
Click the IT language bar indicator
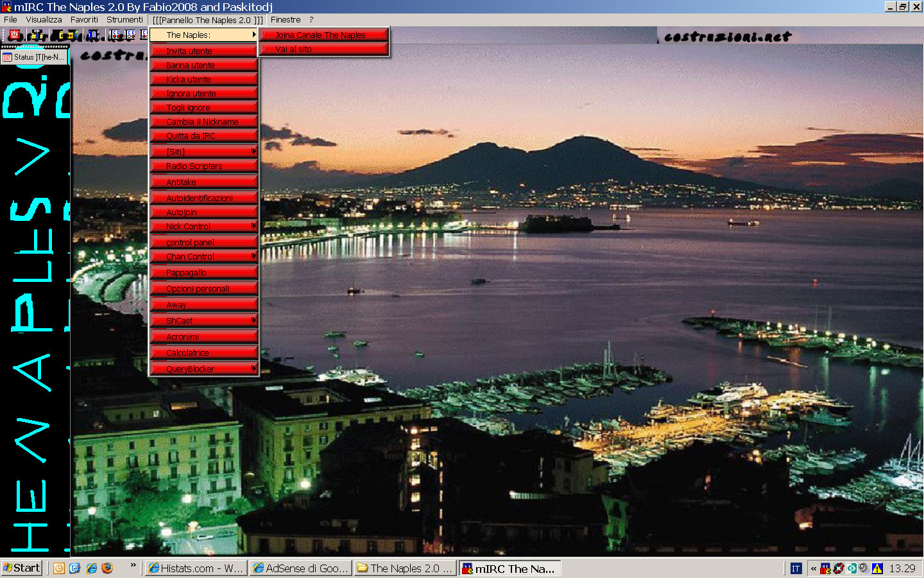[796, 568]
